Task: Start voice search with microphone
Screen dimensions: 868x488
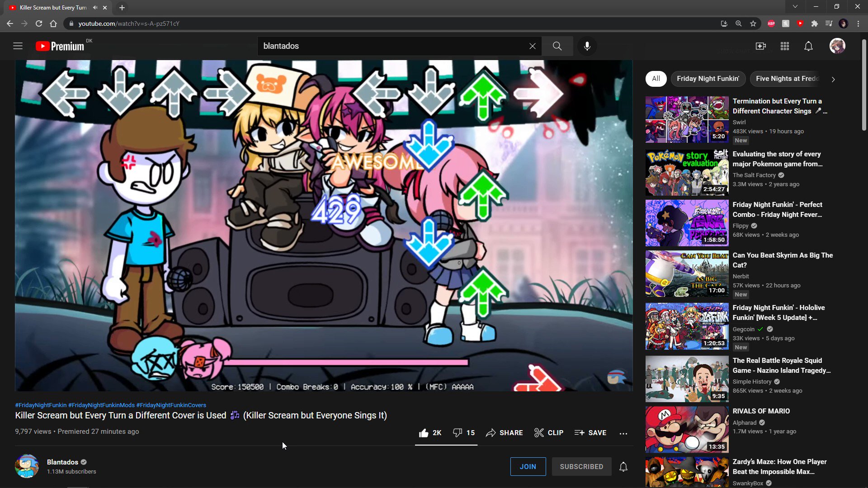Action: coord(587,46)
